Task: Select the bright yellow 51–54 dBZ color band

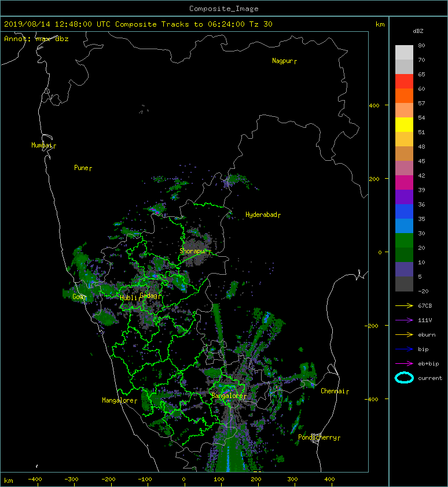Action: (x=404, y=125)
